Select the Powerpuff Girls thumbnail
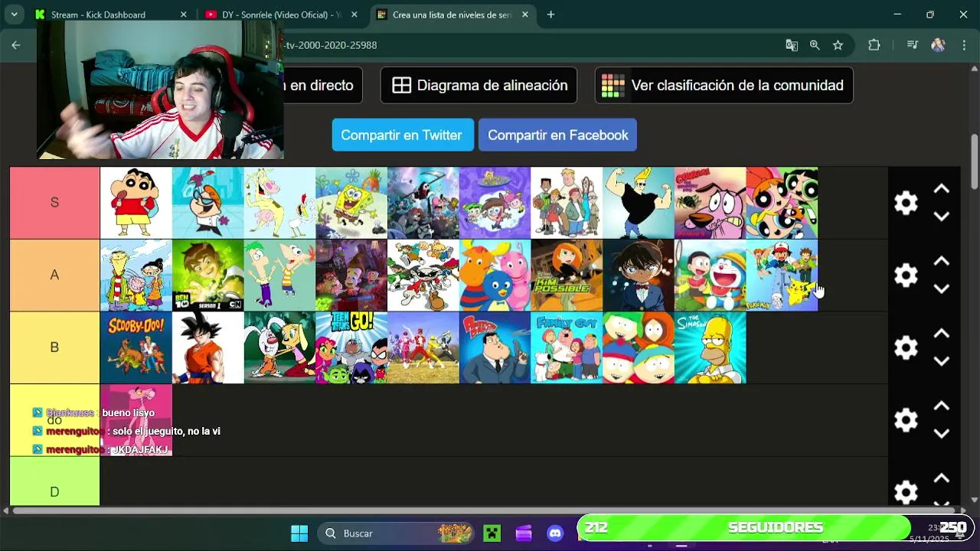Screen dimensions: 980x551 pyautogui.click(x=782, y=203)
